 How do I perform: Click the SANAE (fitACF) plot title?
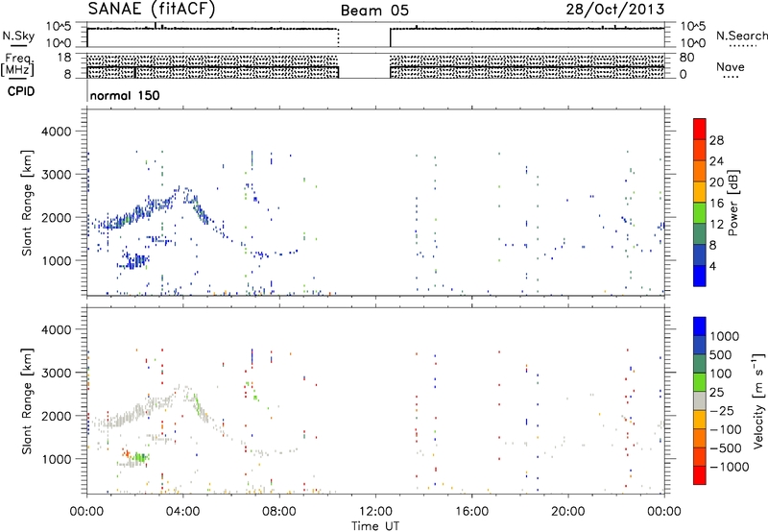(x=152, y=9)
